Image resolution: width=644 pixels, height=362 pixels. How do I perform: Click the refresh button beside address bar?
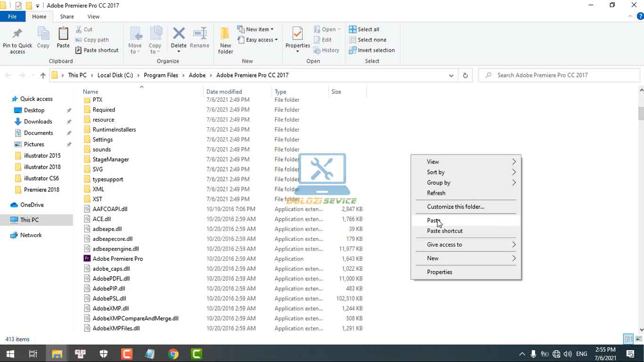pos(465,75)
